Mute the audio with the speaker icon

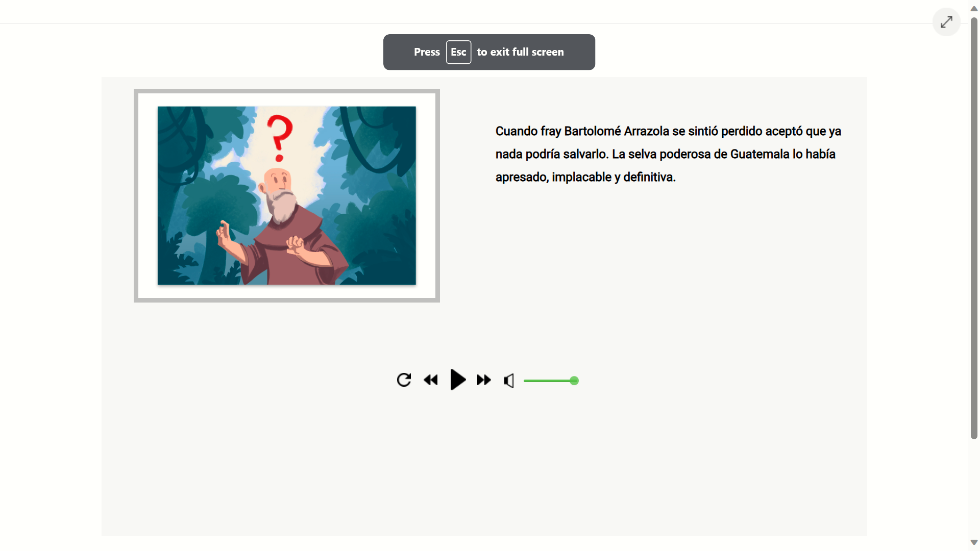(509, 381)
